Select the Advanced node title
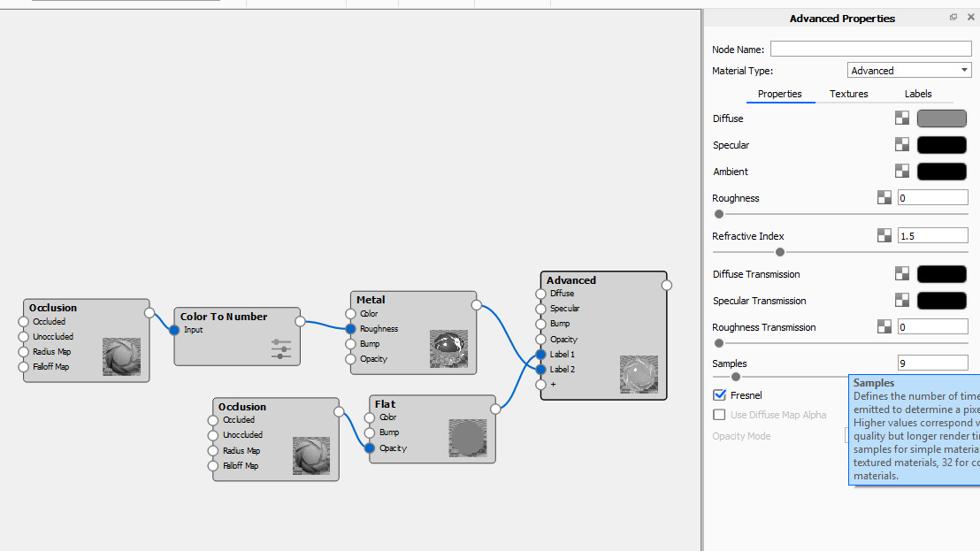The height and width of the screenshot is (551, 980). point(571,280)
